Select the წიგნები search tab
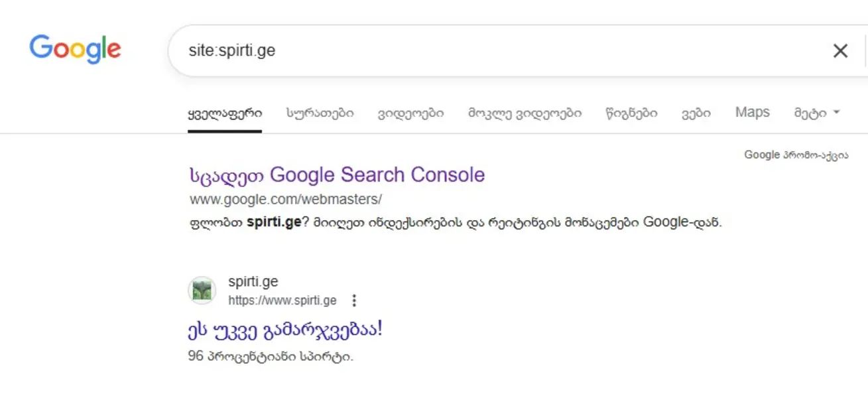The width and height of the screenshot is (868, 398). pyautogui.click(x=631, y=112)
